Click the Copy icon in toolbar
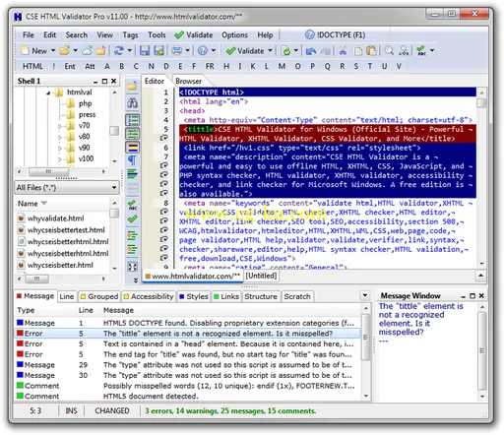 [357, 51]
